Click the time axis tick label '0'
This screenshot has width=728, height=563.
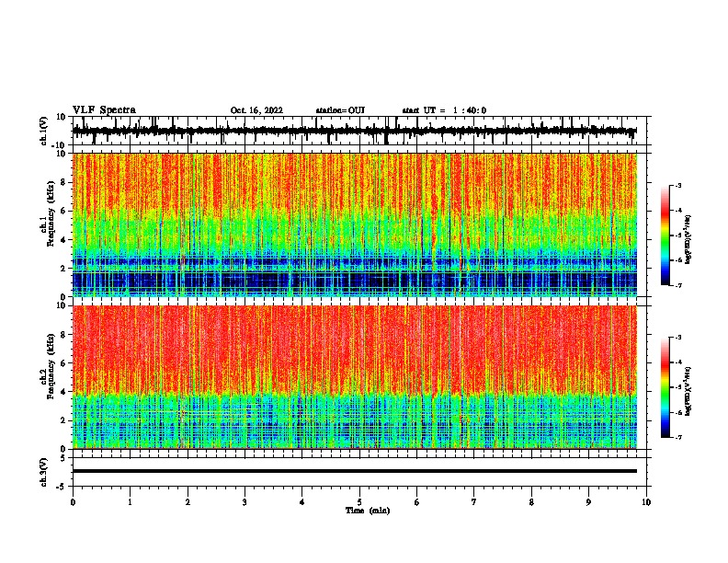coord(73,502)
